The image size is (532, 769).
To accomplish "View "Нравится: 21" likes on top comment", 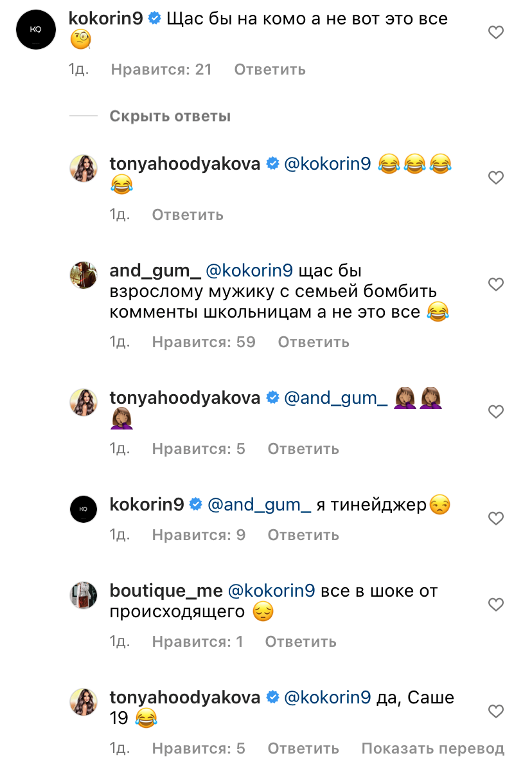I will point(161,69).
